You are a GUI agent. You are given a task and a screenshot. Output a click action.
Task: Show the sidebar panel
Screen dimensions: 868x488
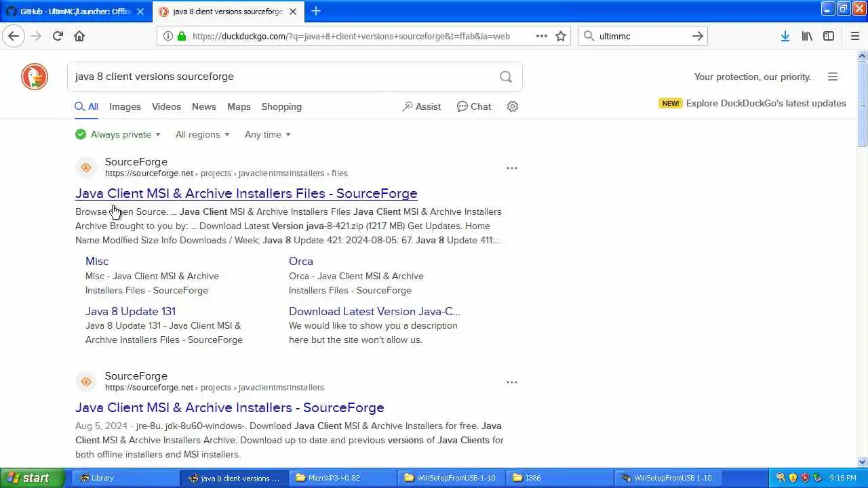click(829, 36)
